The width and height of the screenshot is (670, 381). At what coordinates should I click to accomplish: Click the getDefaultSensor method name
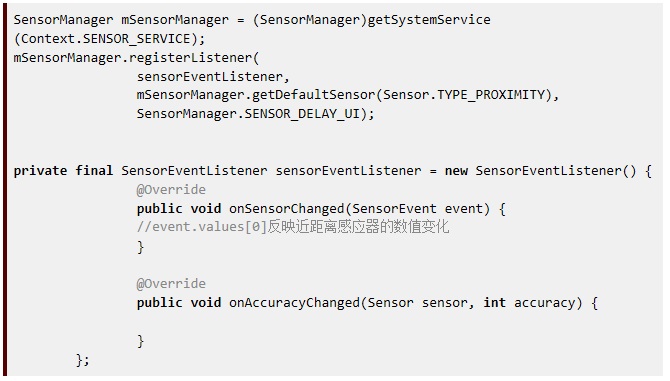coord(314,95)
